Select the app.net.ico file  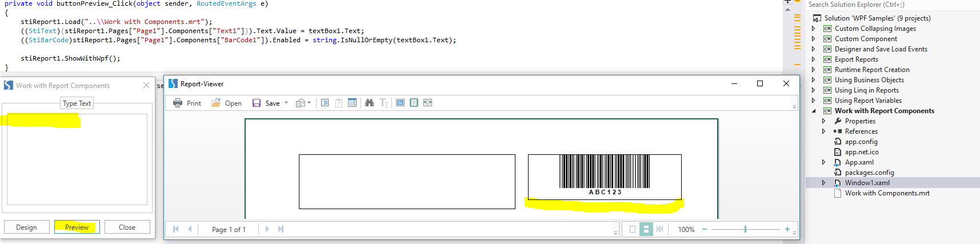(862, 152)
